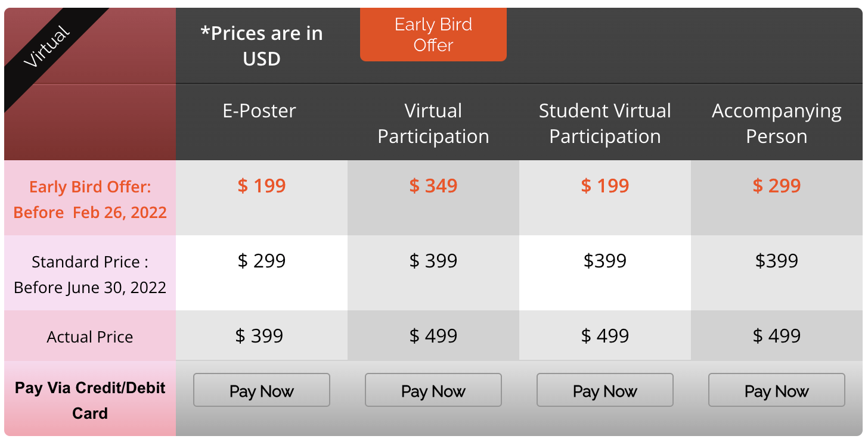Select the E-Poster column header
The image size is (868, 442).
tap(259, 111)
